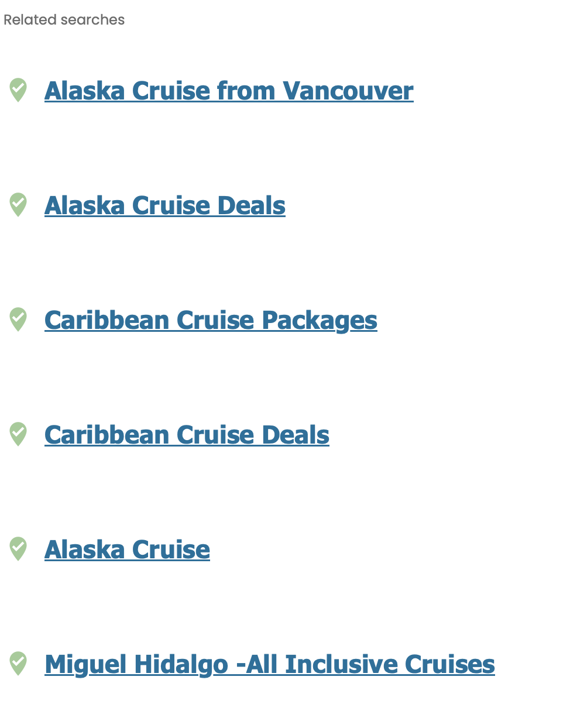Click the word Inclusive in the last link
570x728 pixels.
341,665
